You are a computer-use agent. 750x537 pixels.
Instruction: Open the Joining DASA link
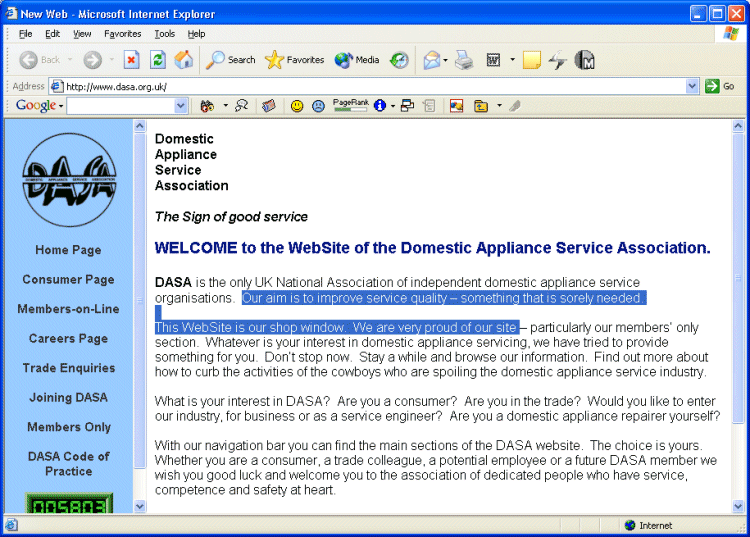pyautogui.click(x=68, y=397)
